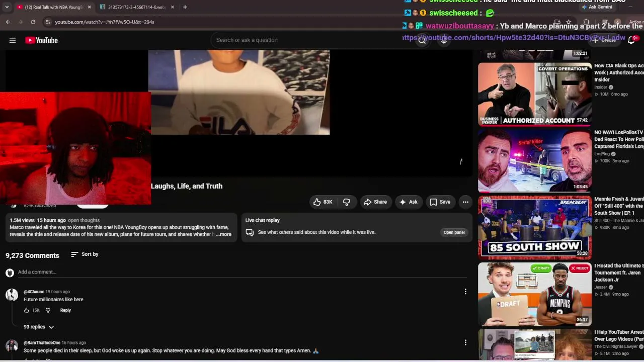Open the Jesser draft tournament video thumbnail
Screen dimensions: 644x362
534,294
